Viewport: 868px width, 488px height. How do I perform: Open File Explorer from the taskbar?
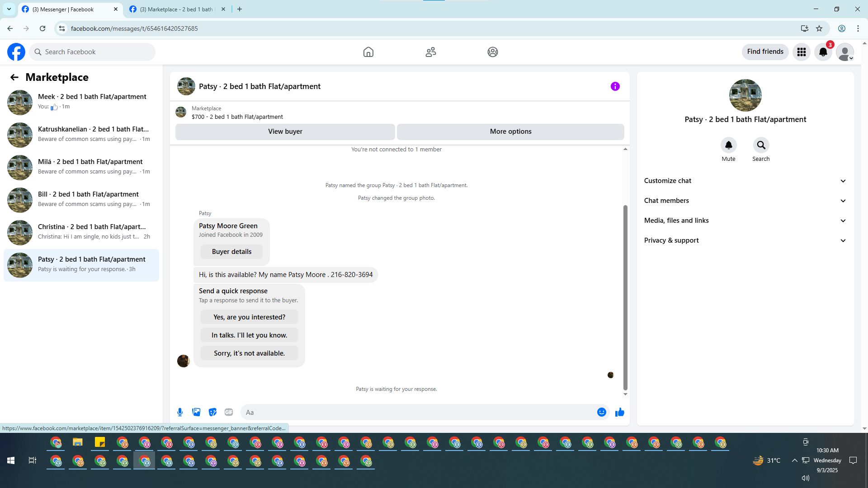coord(78,442)
